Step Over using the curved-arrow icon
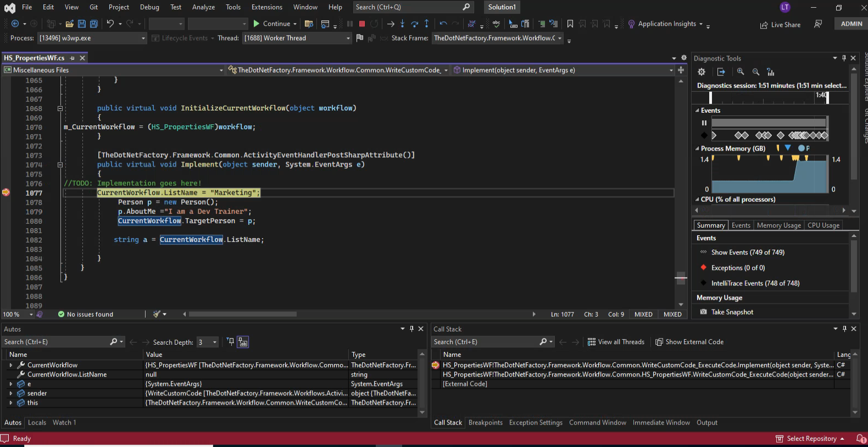 (415, 24)
